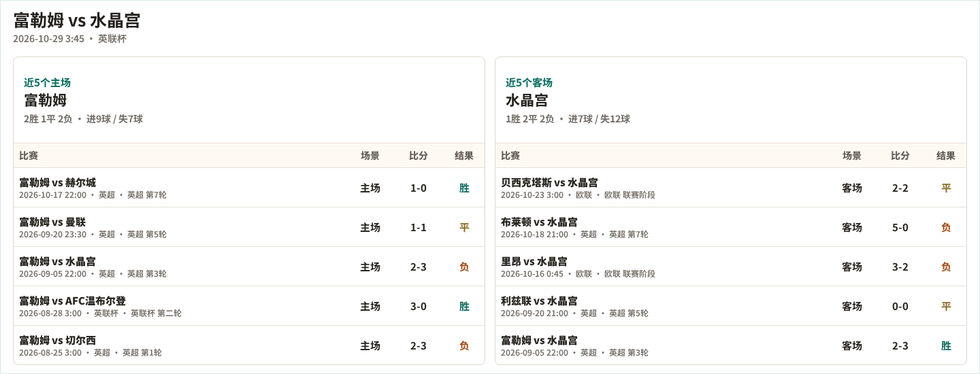The height and width of the screenshot is (374, 980).
Task: Open 富勒姆 vs 水晶宫 in 近5个客场 table
Action: (540, 340)
